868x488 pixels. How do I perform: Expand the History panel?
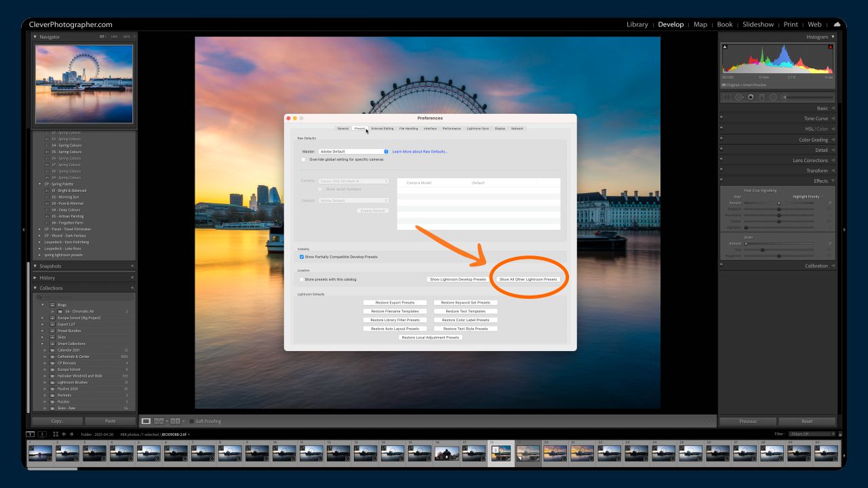click(35, 277)
